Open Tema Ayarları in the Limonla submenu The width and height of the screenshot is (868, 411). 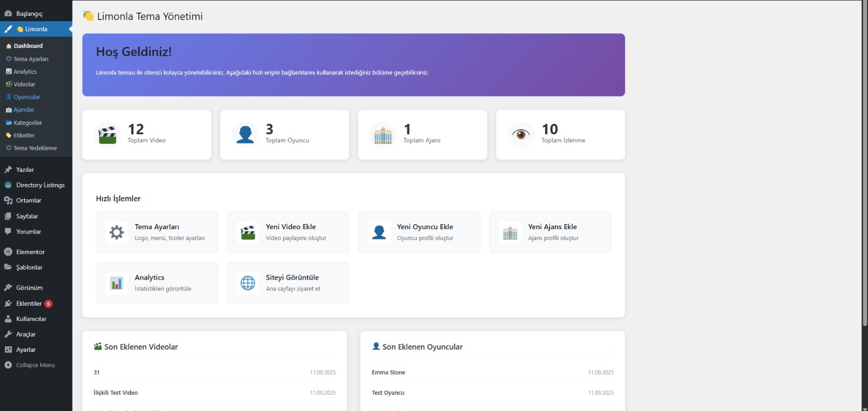click(x=31, y=59)
